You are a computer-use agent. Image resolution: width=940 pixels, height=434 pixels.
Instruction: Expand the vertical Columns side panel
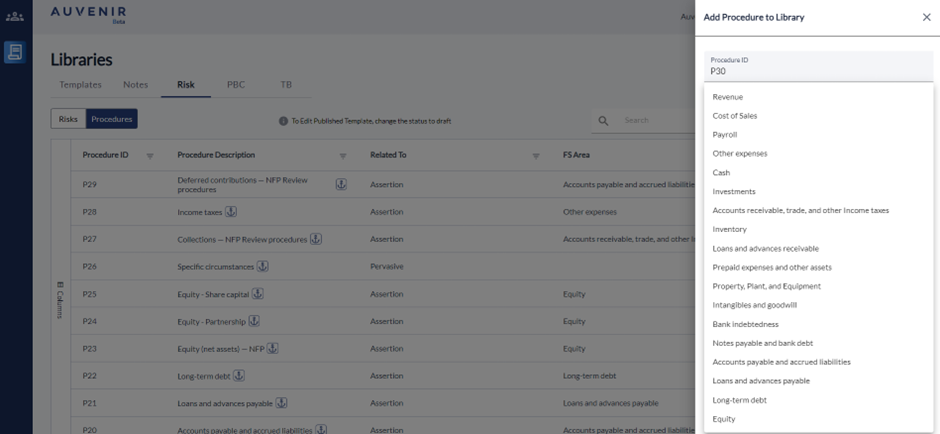point(59,300)
